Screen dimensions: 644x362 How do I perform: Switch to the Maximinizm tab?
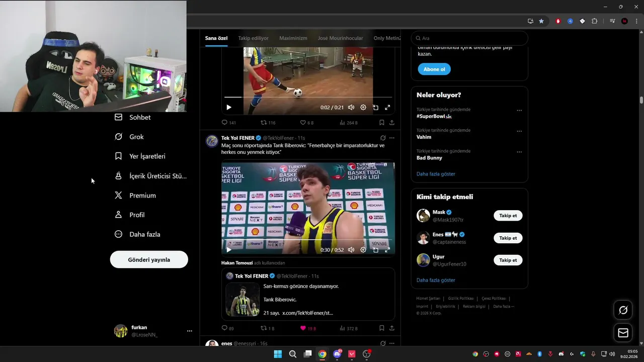coord(293,38)
